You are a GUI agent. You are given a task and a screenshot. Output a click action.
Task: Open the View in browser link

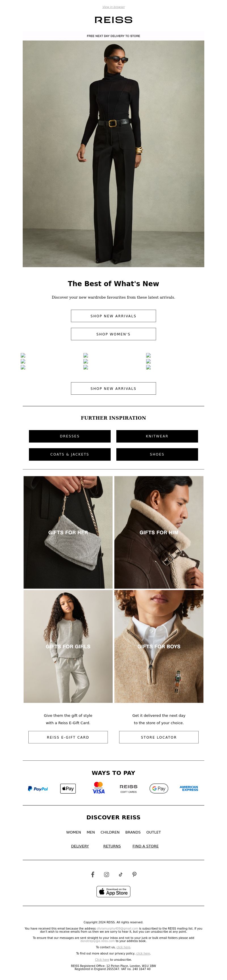(113, 7)
